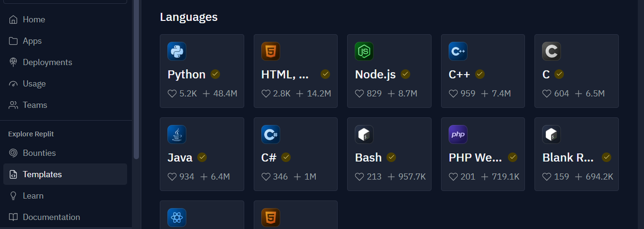Click the Python logo icon

click(177, 51)
